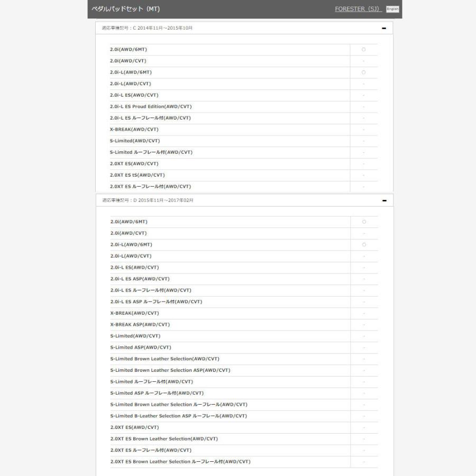The width and height of the screenshot is (476, 476).
Task: Click dash mark in 2.0XT ES tS row
Action: [363, 175]
